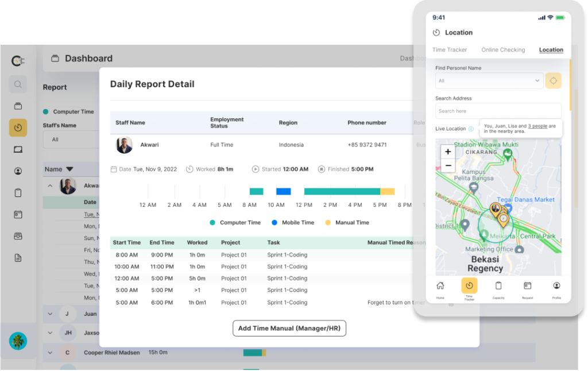The width and height of the screenshot is (588, 371).
Task: Click the locate target icon beside personnel dropdown
Action: [553, 80]
